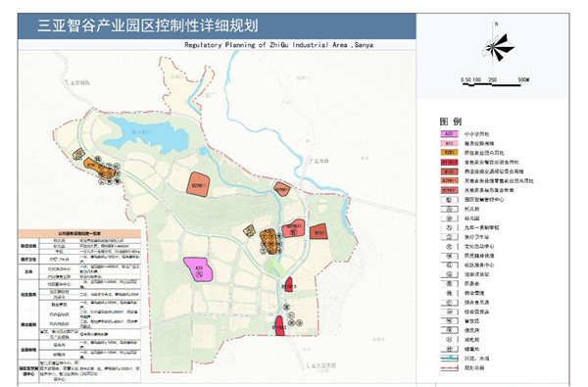This screenshot has width=588, height=387.
Task: Click the large B29B11 parcel north of river
Action: click(198, 184)
